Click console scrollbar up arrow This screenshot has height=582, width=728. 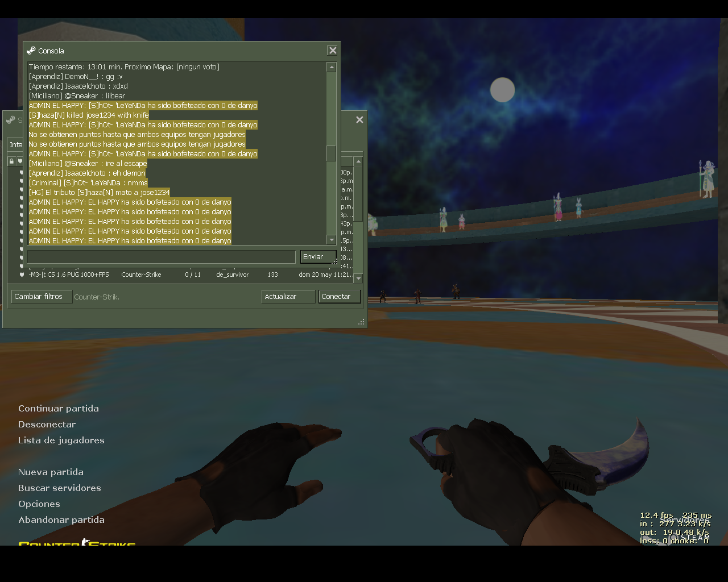[331, 67]
